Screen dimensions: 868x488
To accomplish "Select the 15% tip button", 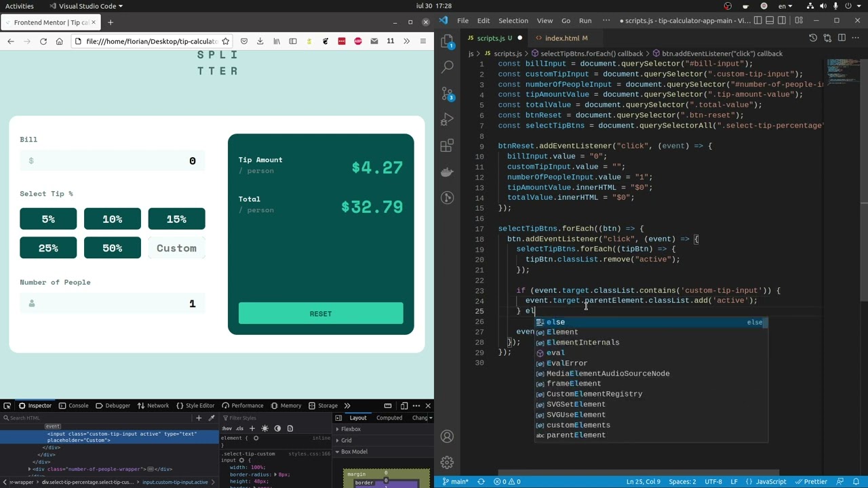I will [176, 219].
